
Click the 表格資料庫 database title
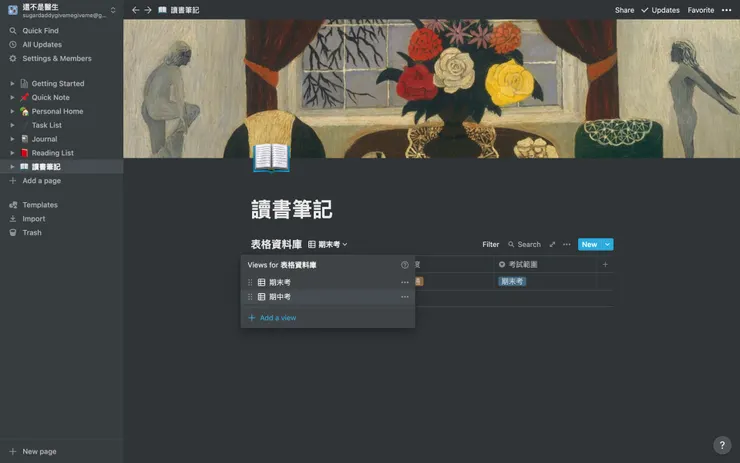pos(276,244)
